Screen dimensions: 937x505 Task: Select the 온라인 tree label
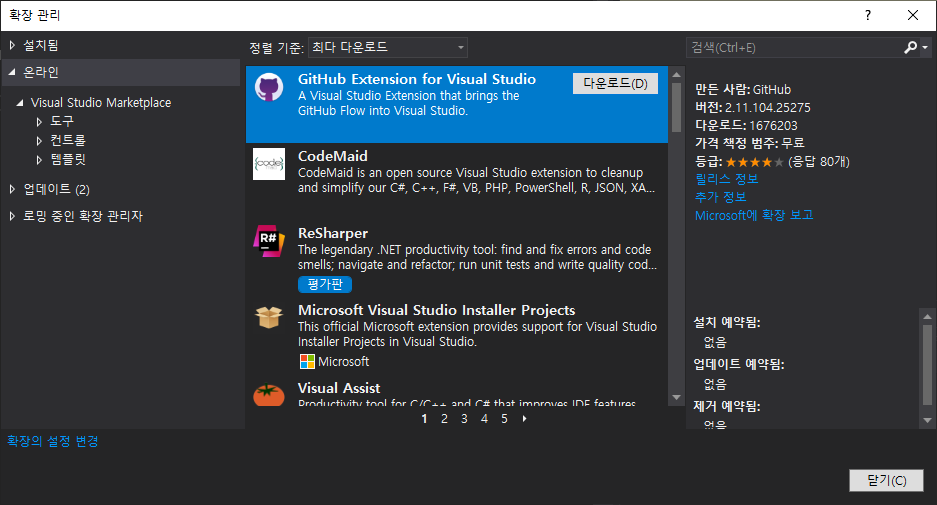(41, 72)
